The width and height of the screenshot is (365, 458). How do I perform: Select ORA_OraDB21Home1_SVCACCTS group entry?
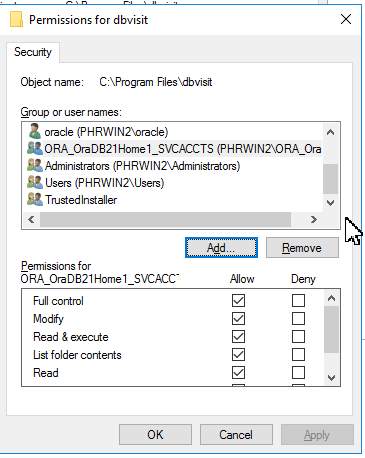point(183,149)
